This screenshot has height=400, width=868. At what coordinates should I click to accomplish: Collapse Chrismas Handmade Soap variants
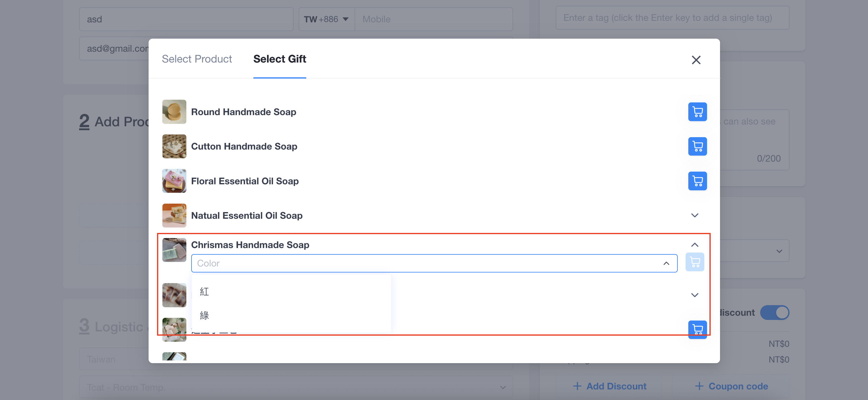point(694,245)
